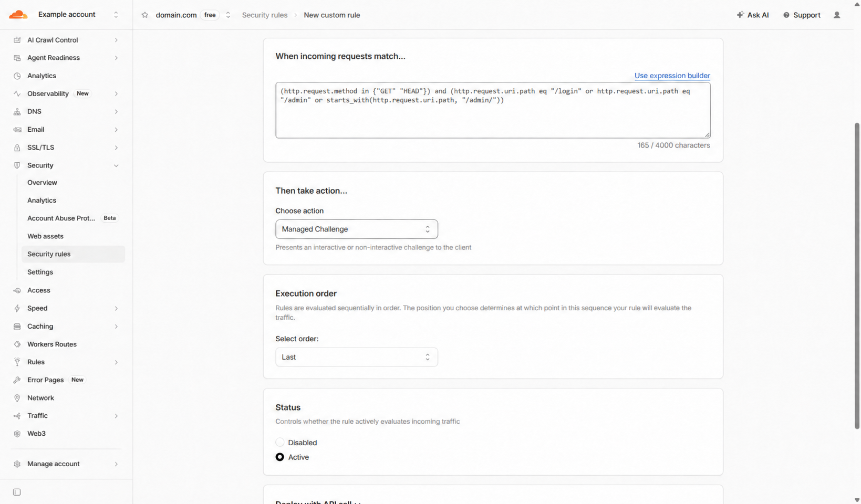This screenshot has height=504, width=861.
Task: Expand the Manage account chevron
Action: [x=116, y=464]
